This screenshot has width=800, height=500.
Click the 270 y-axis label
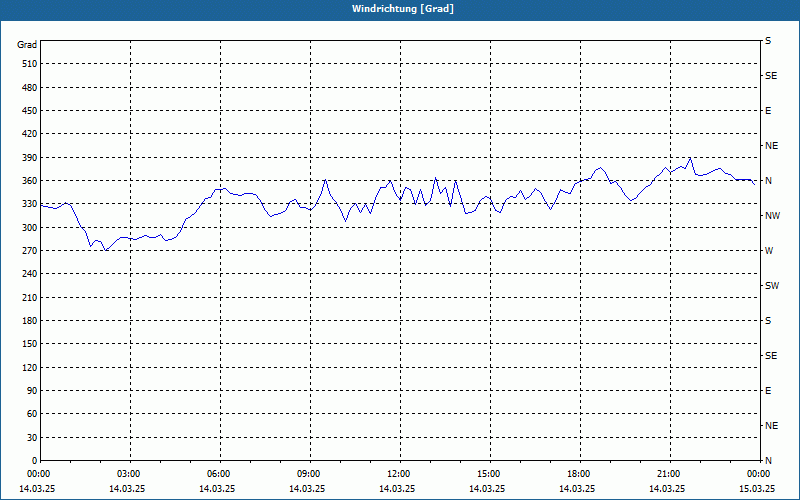pos(30,251)
